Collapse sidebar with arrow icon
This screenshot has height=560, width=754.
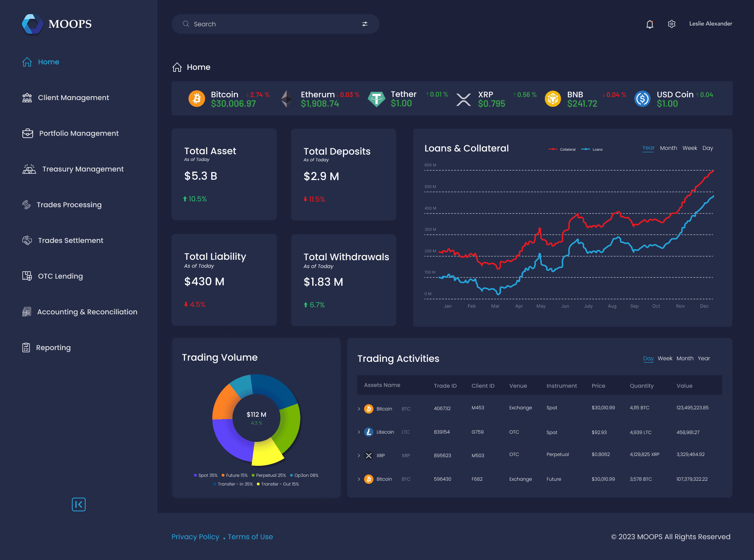click(x=79, y=504)
